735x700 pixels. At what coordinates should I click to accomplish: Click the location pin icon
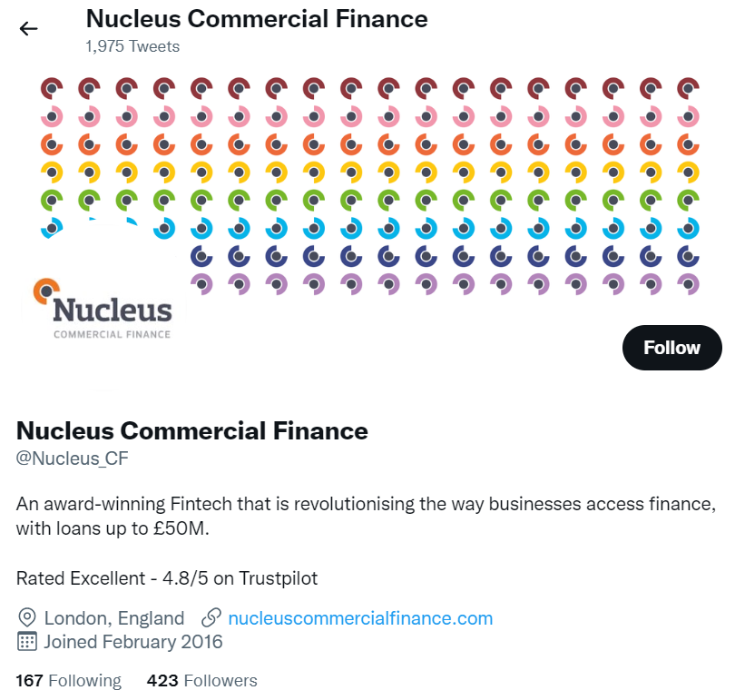26,617
